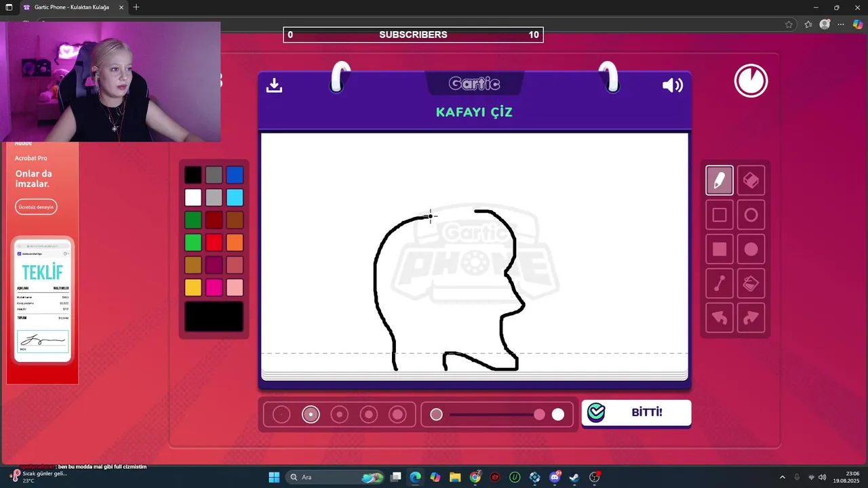This screenshot has height=488, width=868.
Task: Adjust the opacity slider track
Action: (x=497, y=414)
